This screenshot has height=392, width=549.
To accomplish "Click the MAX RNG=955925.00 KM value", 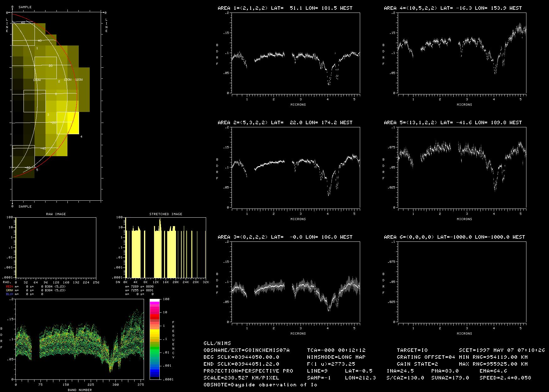I will pos(493,364).
